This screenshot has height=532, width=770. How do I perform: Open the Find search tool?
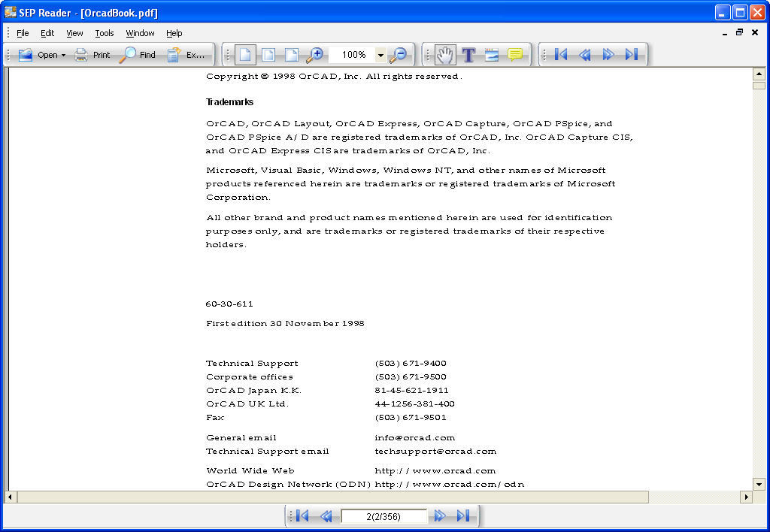[138, 54]
